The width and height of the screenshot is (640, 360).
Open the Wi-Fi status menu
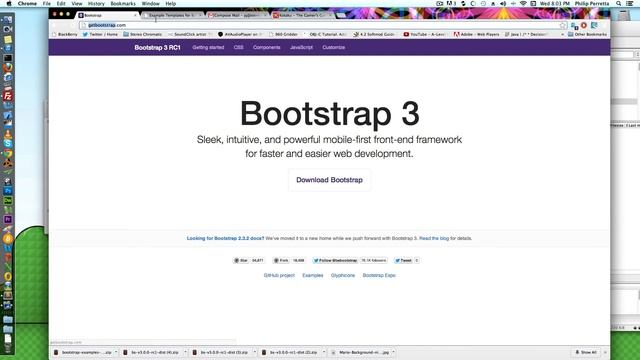[523, 3]
